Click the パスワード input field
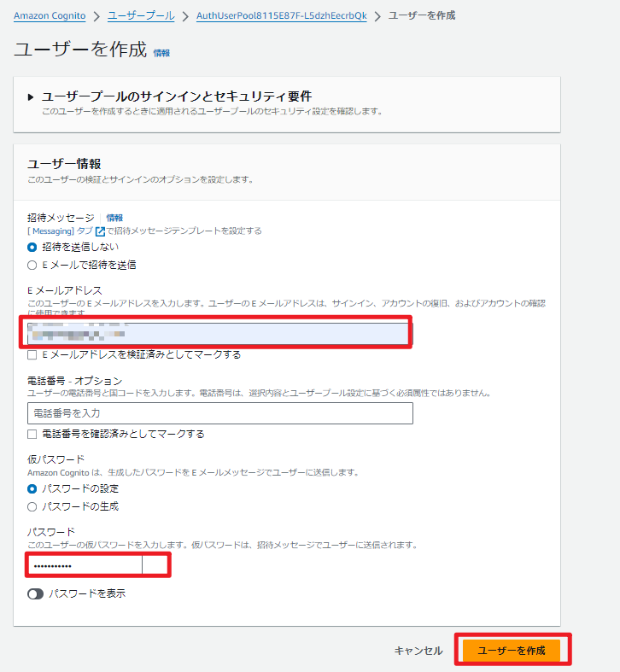Viewport: 620px width, 672px height. tap(85, 565)
